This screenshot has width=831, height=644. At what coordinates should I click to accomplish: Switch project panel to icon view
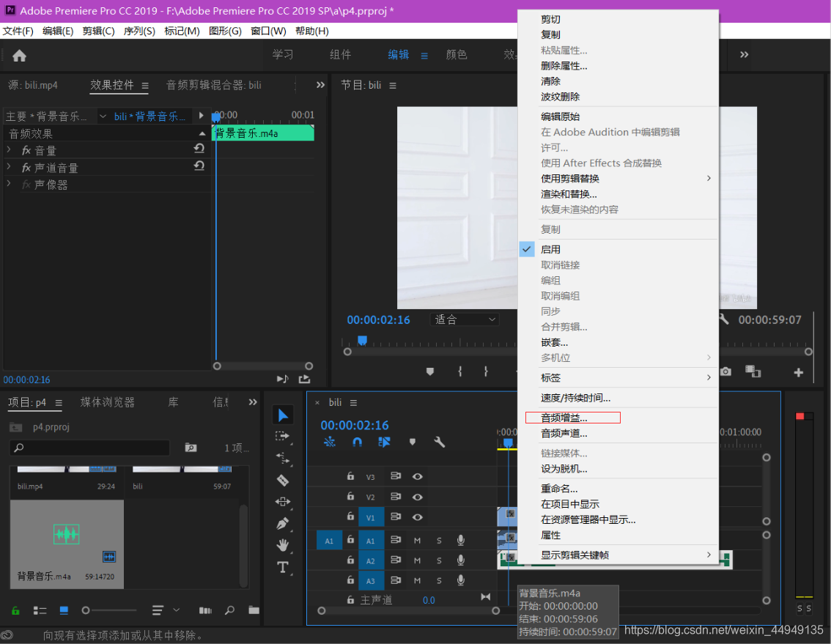coord(64,610)
